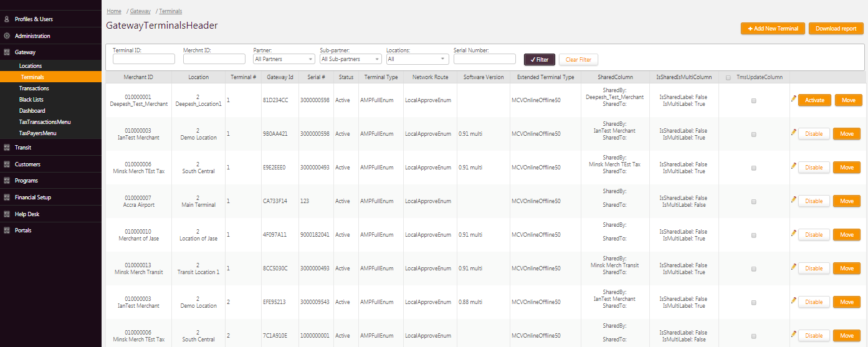Click the Customers sidebar icon

(7, 164)
